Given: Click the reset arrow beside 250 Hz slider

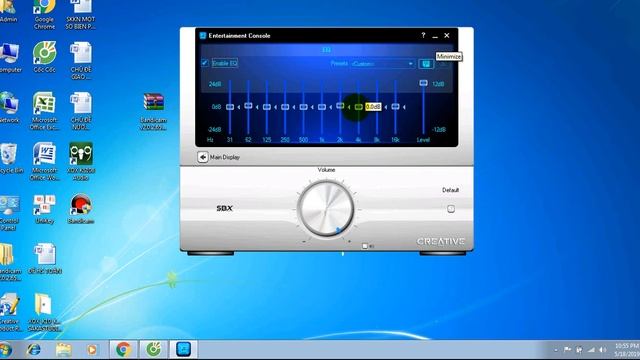Looking at the screenshot, I should click(x=294, y=107).
